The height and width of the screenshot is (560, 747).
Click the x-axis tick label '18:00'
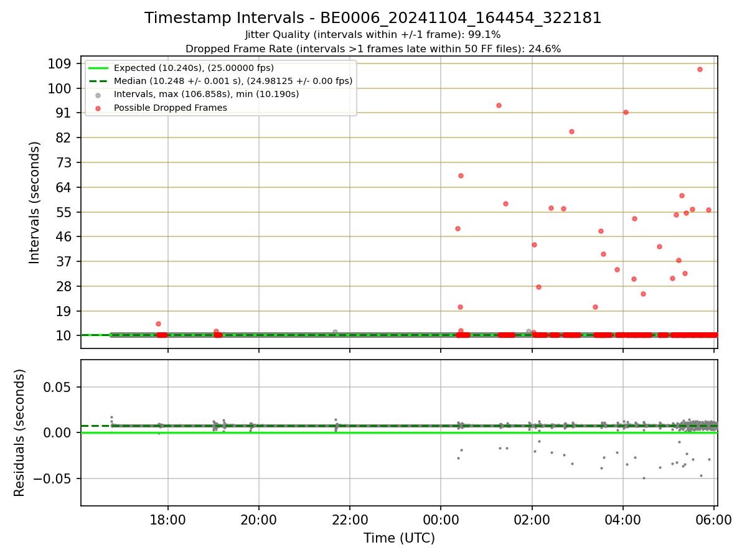pos(168,519)
